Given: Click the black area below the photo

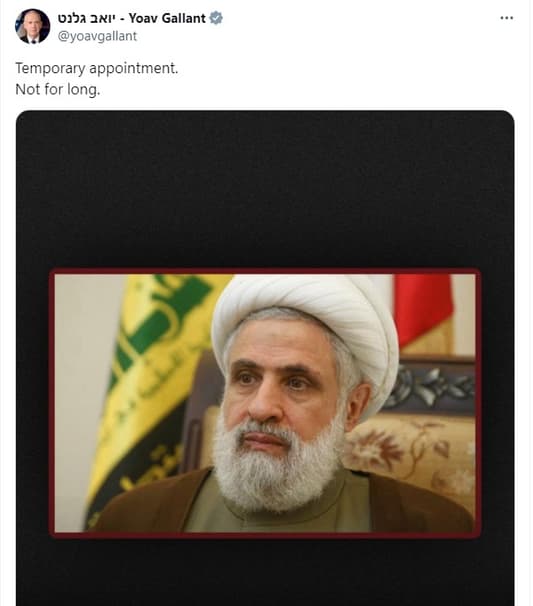Looking at the screenshot, I should click(x=265, y=572).
